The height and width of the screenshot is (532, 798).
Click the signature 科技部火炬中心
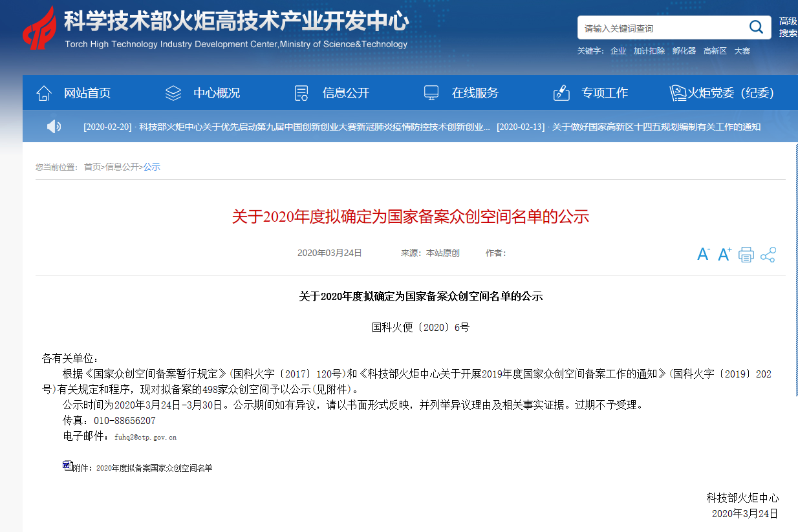(x=742, y=498)
